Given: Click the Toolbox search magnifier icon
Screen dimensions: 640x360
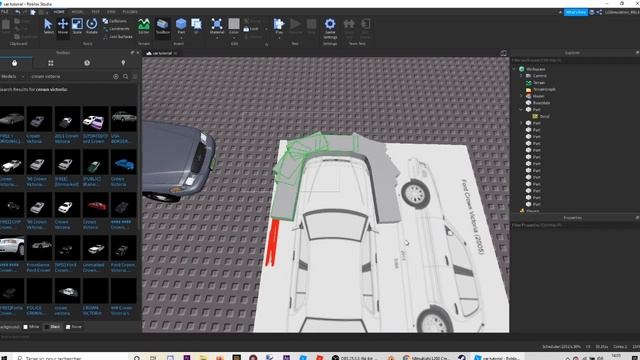Looking at the screenshot, I should pos(126,76).
